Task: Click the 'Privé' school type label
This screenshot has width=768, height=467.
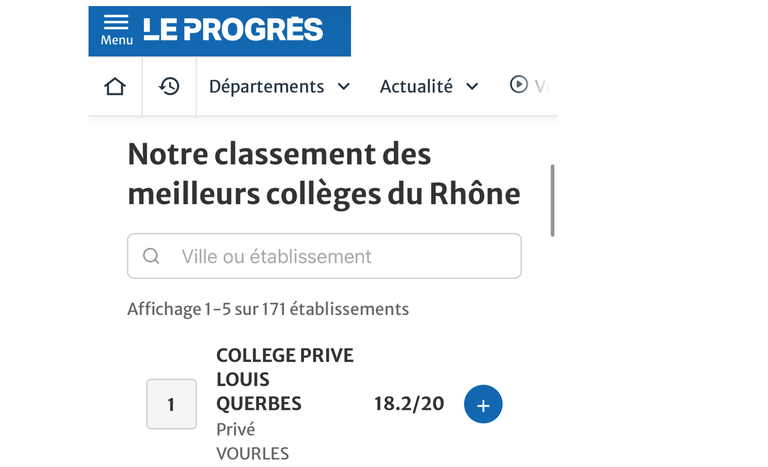Action: click(235, 430)
